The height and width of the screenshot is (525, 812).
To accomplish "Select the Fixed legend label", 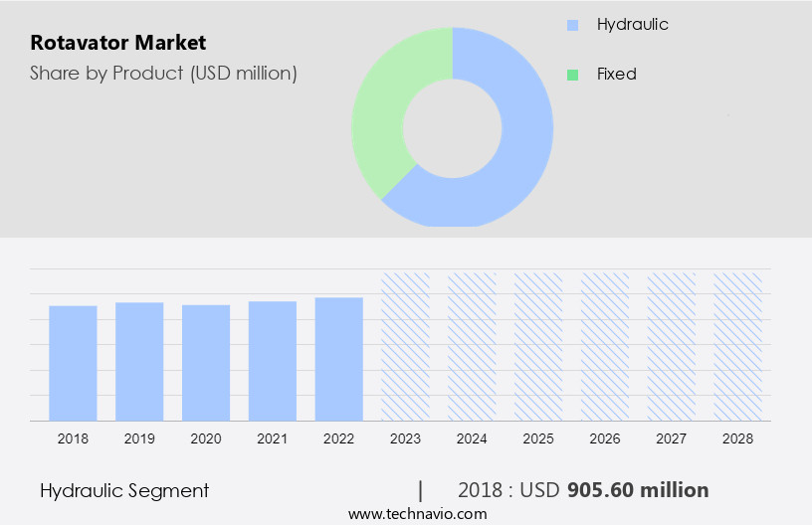I will tap(616, 75).
